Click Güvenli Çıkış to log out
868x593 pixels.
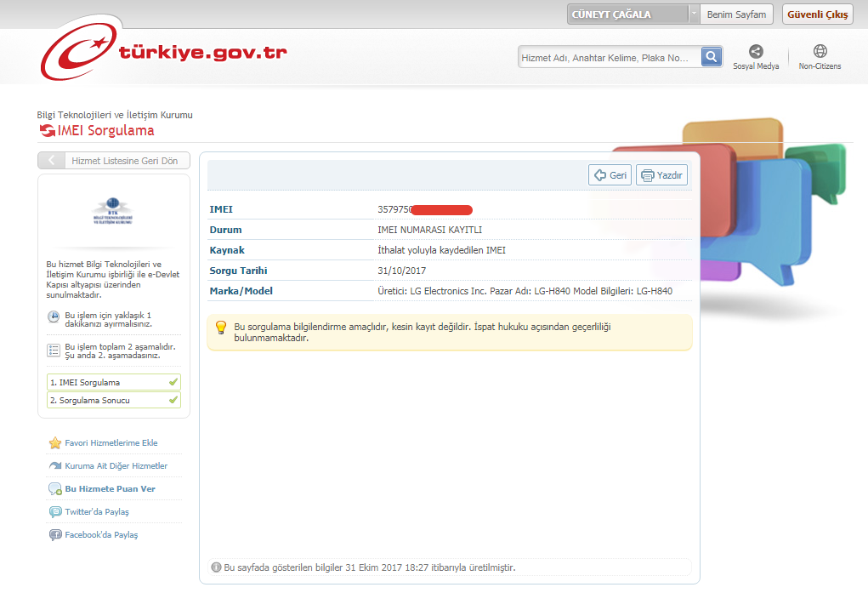pos(818,14)
